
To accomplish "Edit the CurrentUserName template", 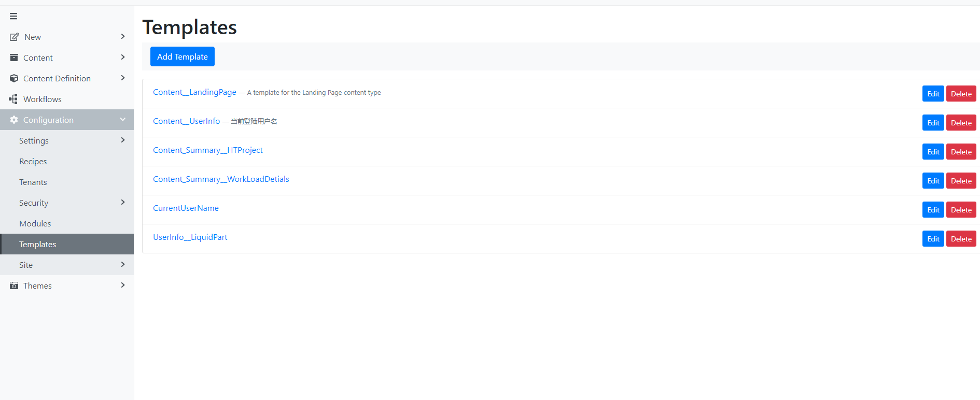I will pyautogui.click(x=933, y=210).
